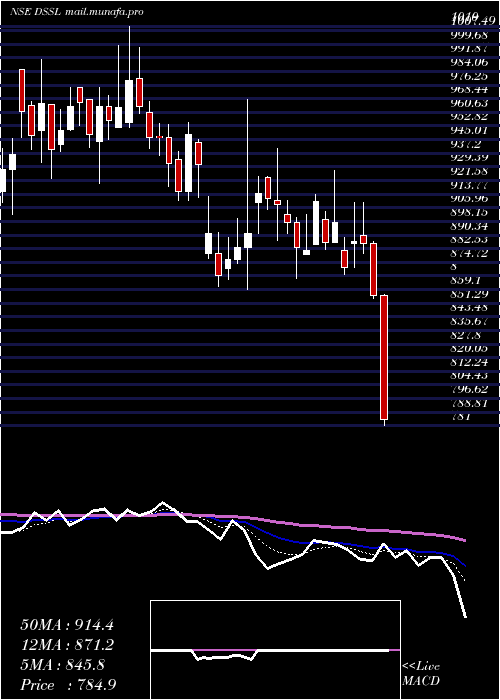The height and width of the screenshot is (700, 500).
Task: Click the NSE DSSL chart title
Action: click(x=36, y=12)
